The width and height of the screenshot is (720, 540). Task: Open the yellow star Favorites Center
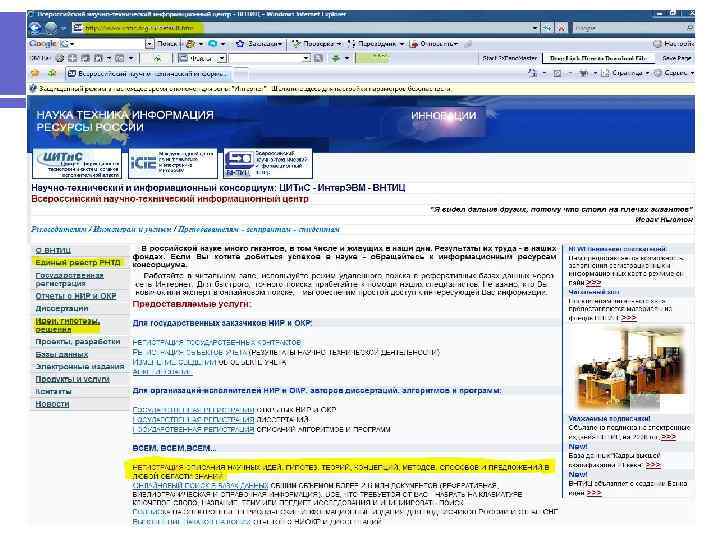35,73
